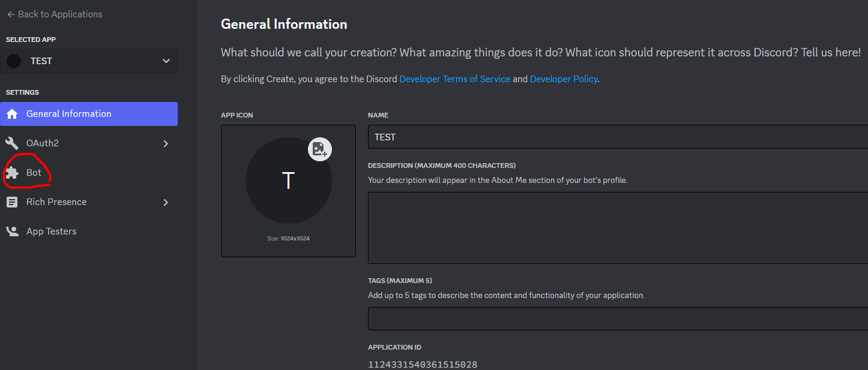Open the Developer Terms of Service link
868x370 pixels.
point(455,79)
